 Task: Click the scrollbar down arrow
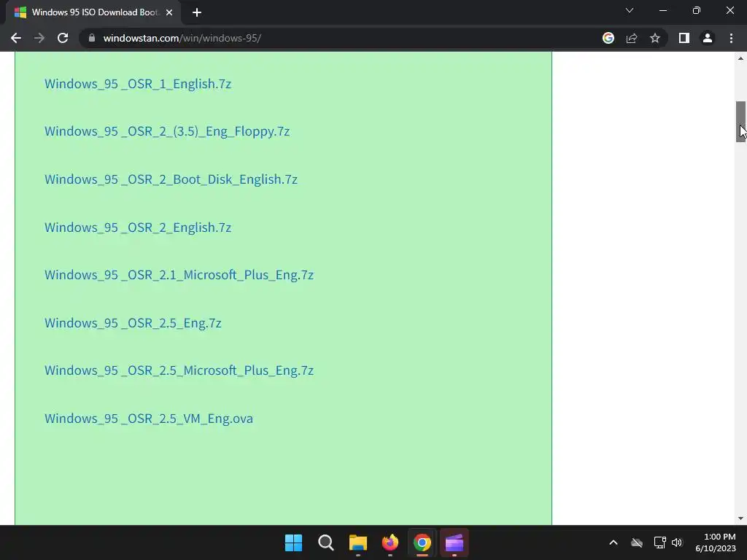(x=740, y=518)
